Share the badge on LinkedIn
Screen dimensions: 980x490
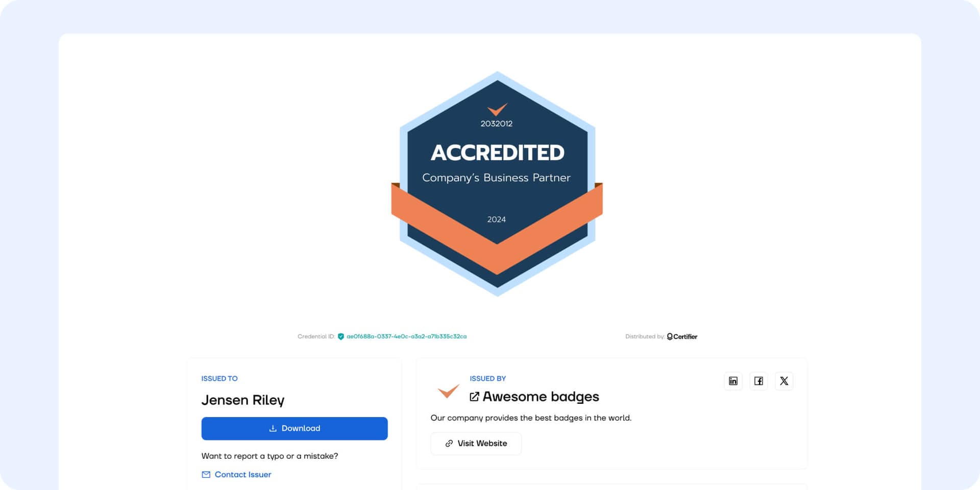(733, 381)
